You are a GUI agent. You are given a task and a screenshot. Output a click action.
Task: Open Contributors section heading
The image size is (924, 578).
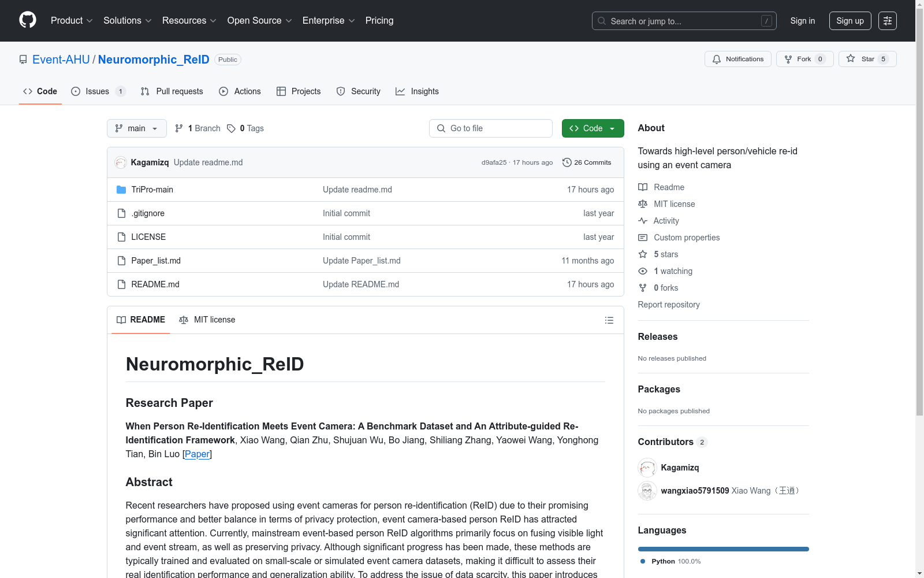point(673,442)
